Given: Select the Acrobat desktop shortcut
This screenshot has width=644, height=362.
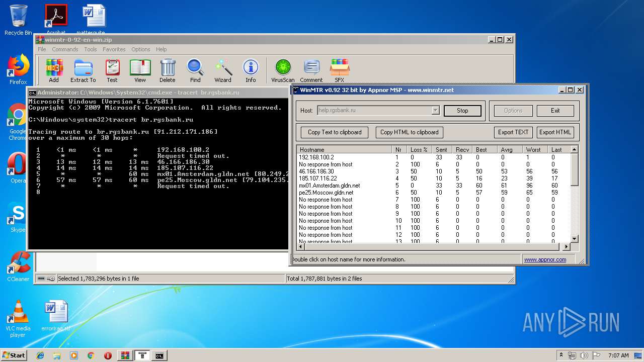Looking at the screenshot, I should tap(56, 20).
